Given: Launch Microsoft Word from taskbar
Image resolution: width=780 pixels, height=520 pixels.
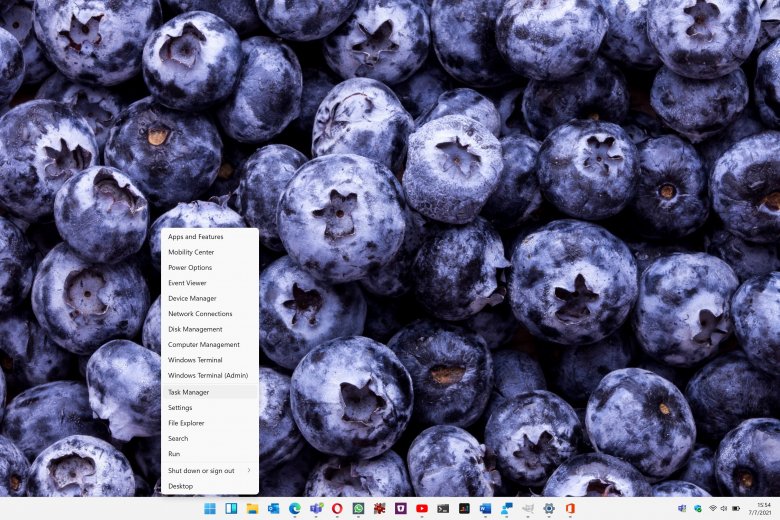Looking at the screenshot, I should click(486, 509).
